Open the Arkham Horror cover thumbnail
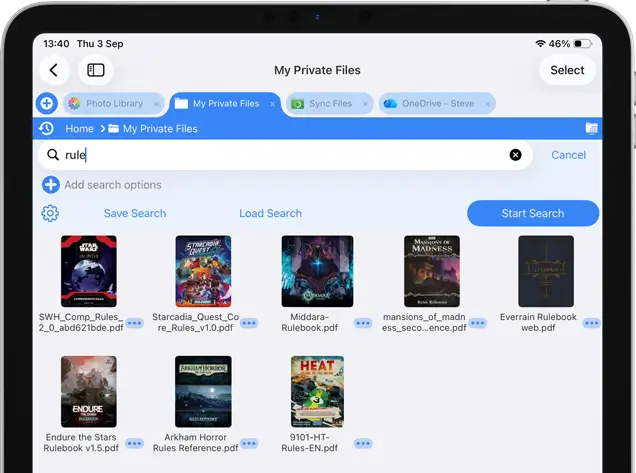The height and width of the screenshot is (473, 636). click(203, 391)
